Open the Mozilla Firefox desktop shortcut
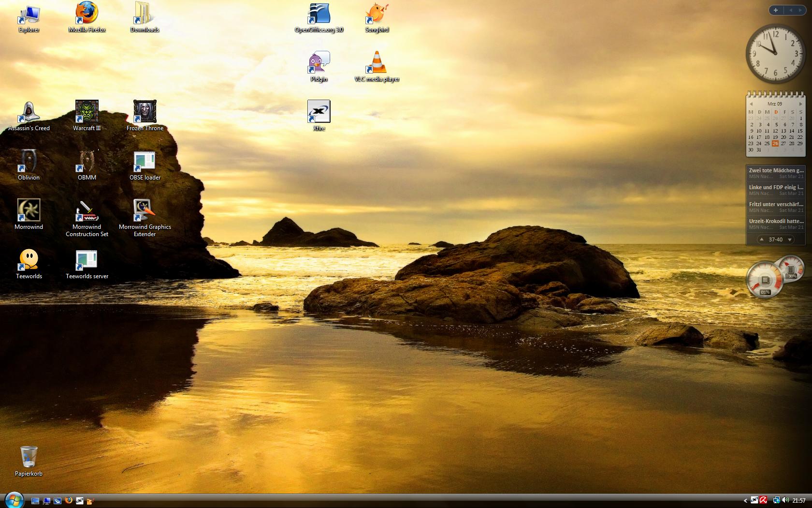The height and width of the screenshot is (508, 812). [x=87, y=14]
